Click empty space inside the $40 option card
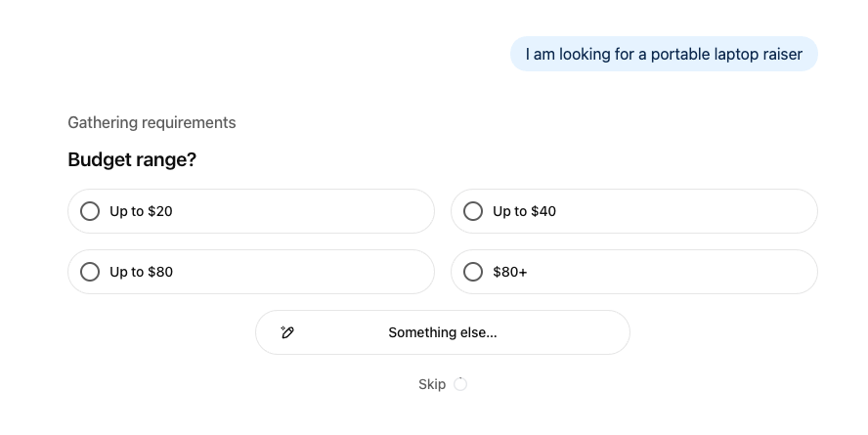 (694, 211)
